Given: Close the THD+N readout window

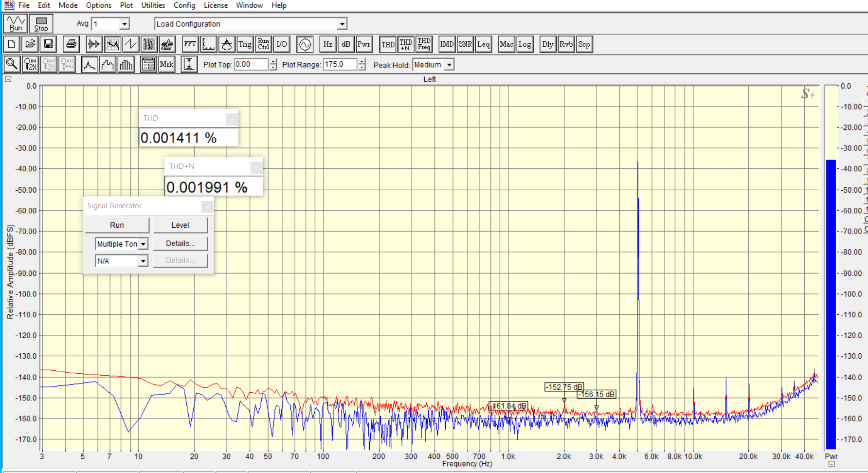Looking at the screenshot, I should click(x=256, y=167).
